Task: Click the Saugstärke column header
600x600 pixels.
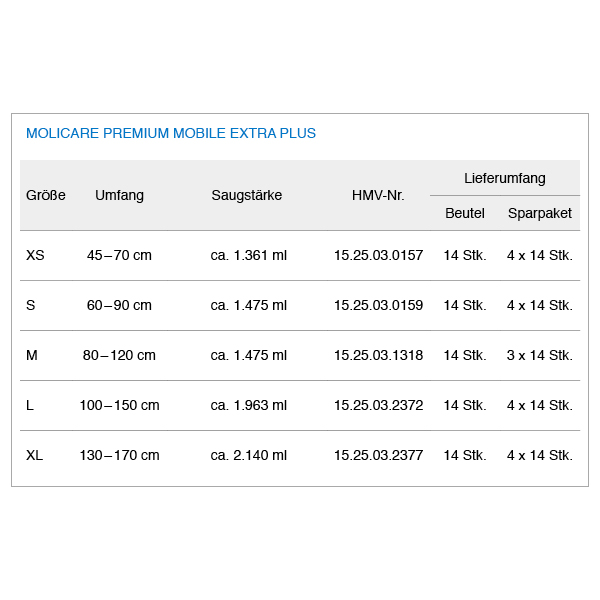Action: tap(247, 195)
